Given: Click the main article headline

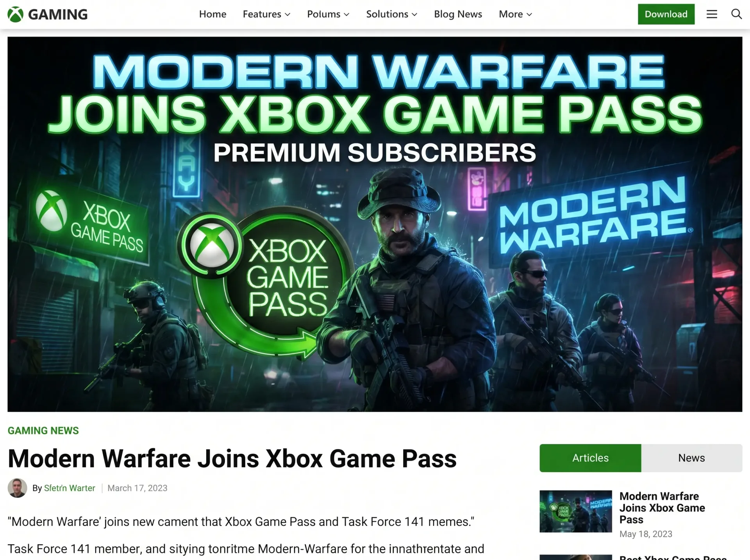Looking at the screenshot, I should pyautogui.click(x=232, y=458).
